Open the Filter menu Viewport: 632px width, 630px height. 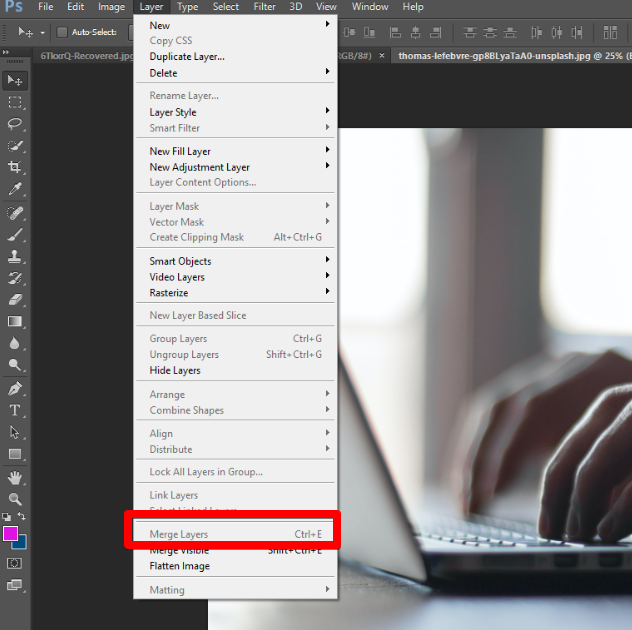(x=264, y=7)
